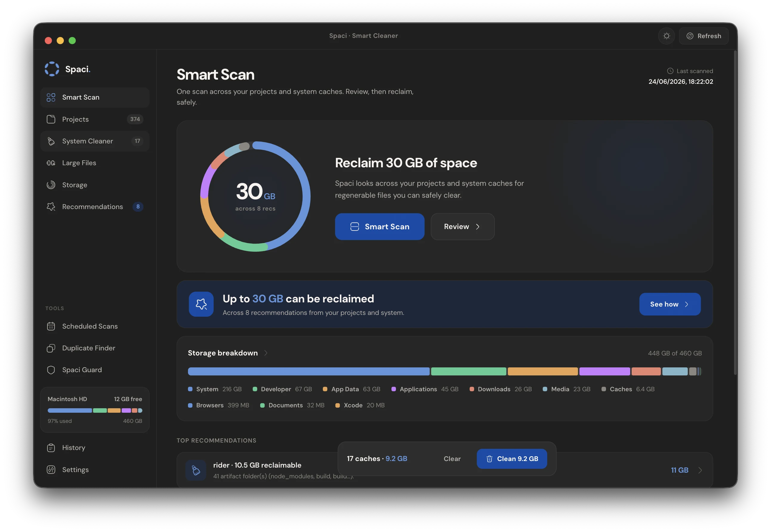The height and width of the screenshot is (532, 771).
Task: Click the Settings icon in sidebar
Action: (x=51, y=470)
